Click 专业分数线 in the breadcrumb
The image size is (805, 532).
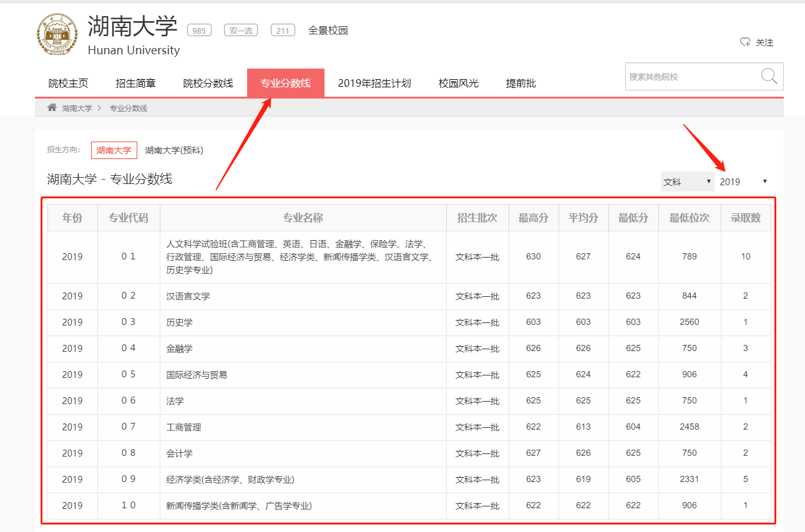129,108
